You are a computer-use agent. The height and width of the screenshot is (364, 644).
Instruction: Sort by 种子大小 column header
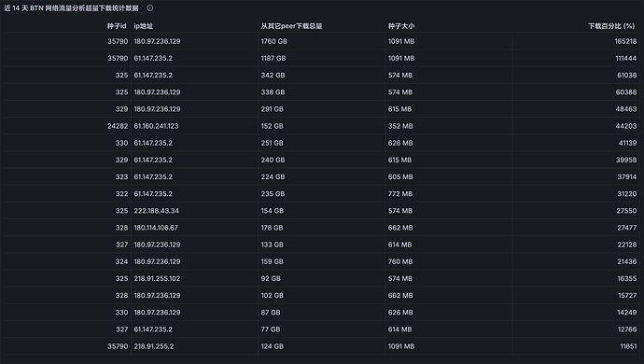click(x=401, y=26)
